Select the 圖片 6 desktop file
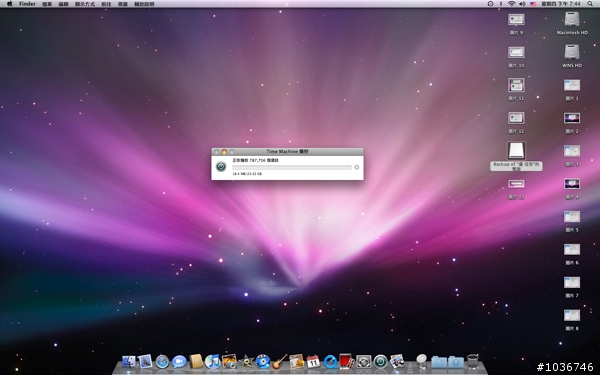This screenshot has height=375, width=600. click(x=572, y=249)
